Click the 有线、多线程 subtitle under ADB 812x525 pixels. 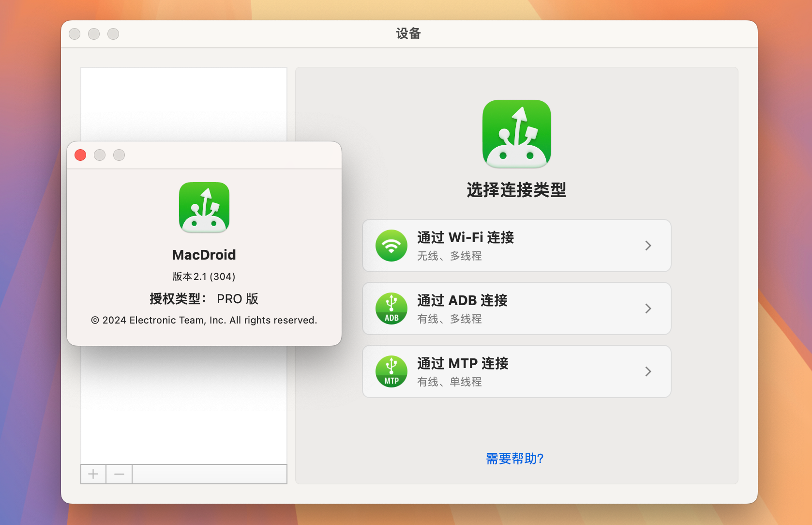tap(450, 319)
